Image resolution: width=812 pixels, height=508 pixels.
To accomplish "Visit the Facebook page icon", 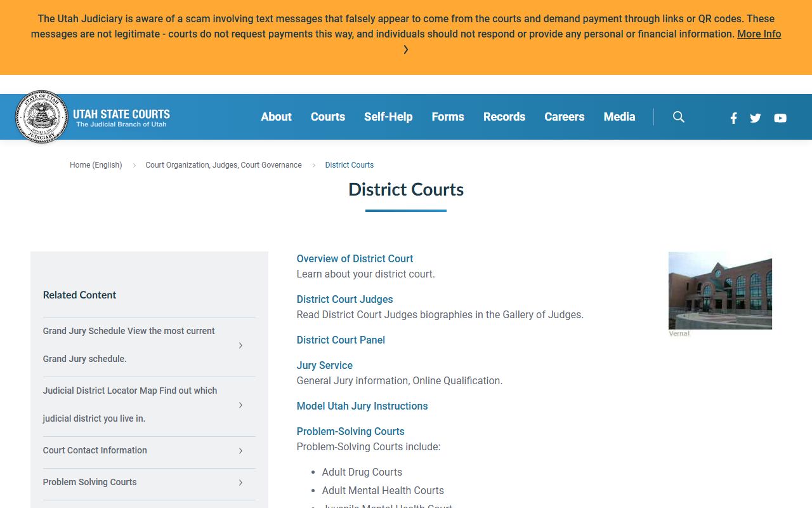I will 733,117.
